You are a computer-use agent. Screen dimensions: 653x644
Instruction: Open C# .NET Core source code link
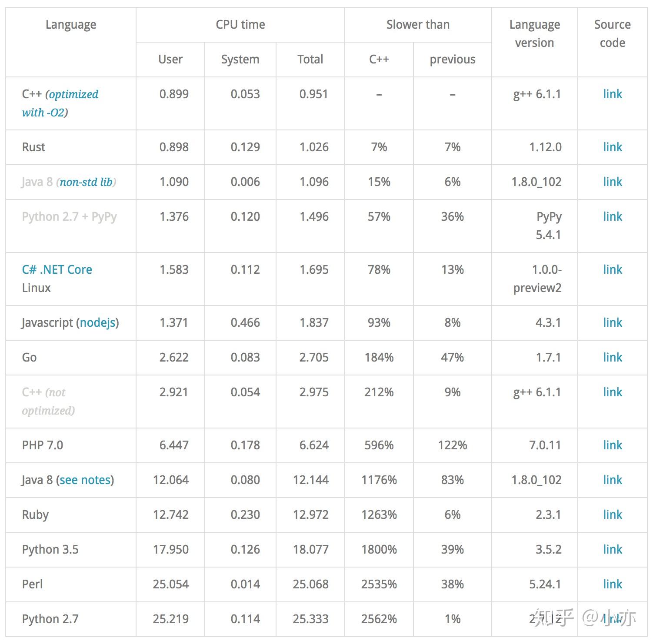[612, 269]
